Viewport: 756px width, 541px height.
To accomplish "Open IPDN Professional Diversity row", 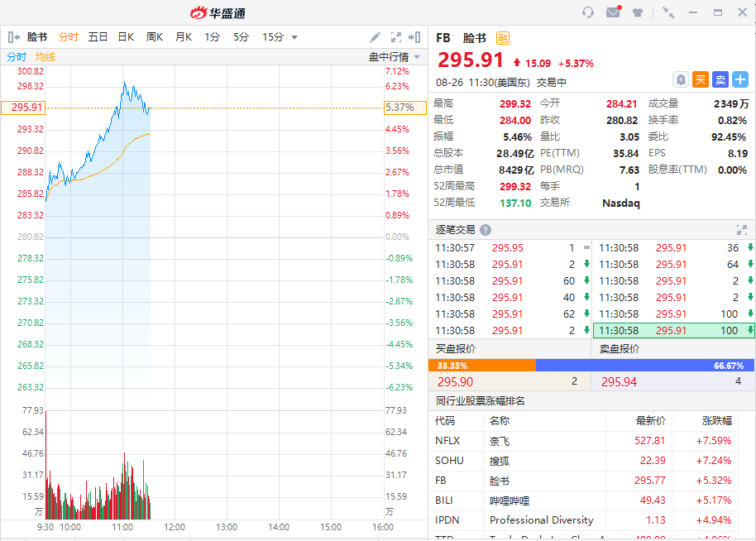I will 583,519.
